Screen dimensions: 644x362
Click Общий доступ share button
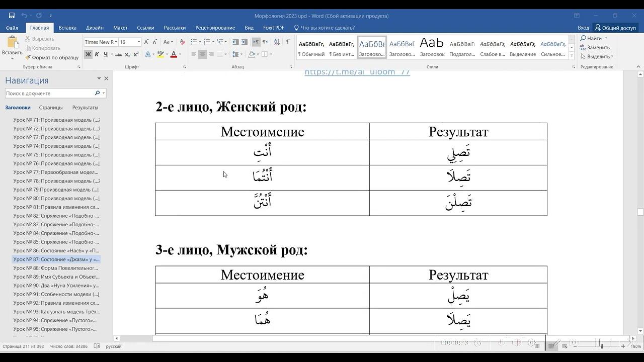point(615,28)
